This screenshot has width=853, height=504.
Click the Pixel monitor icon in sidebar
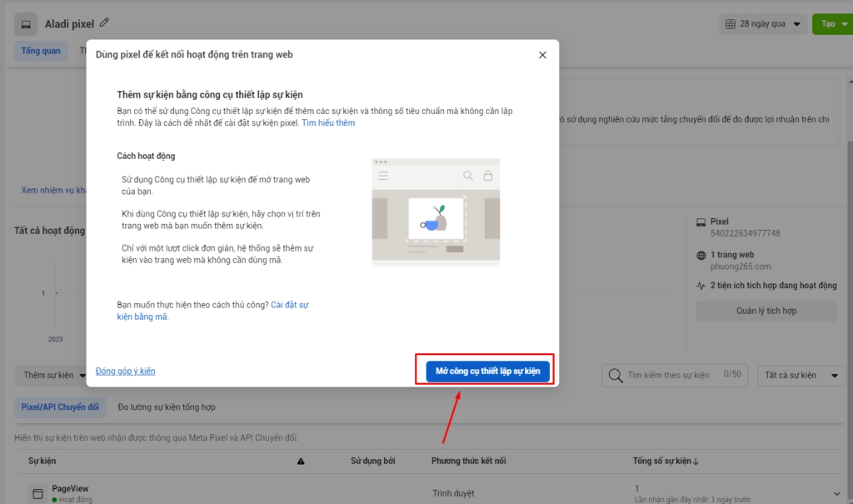point(701,222)
